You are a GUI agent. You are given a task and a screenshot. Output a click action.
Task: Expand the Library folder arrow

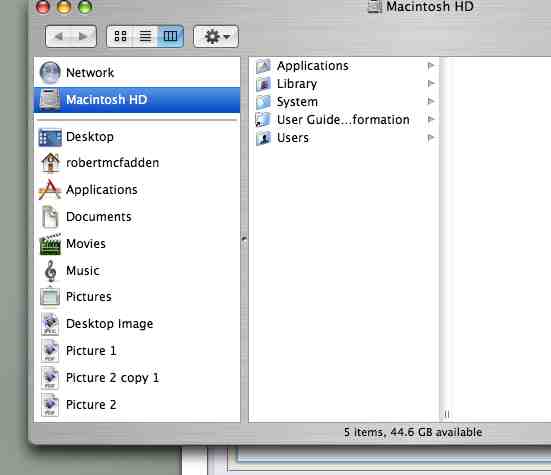(430, 84)
